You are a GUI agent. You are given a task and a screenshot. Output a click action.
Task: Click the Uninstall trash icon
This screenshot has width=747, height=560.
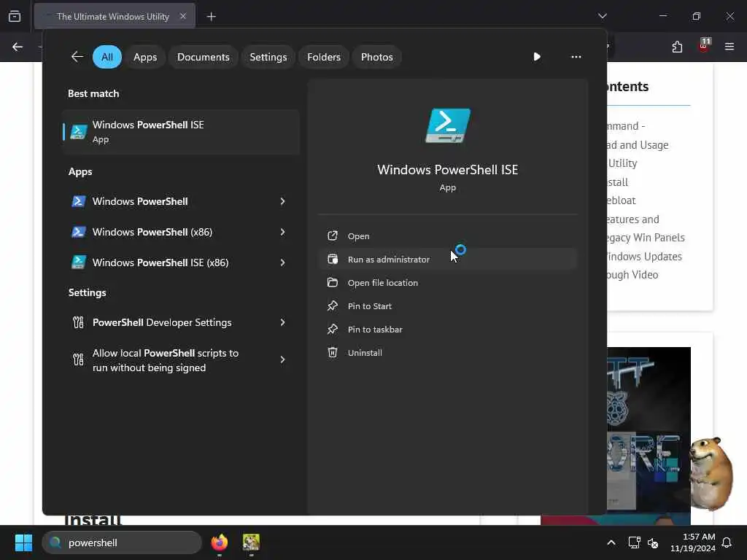click(x=333, y=352)
